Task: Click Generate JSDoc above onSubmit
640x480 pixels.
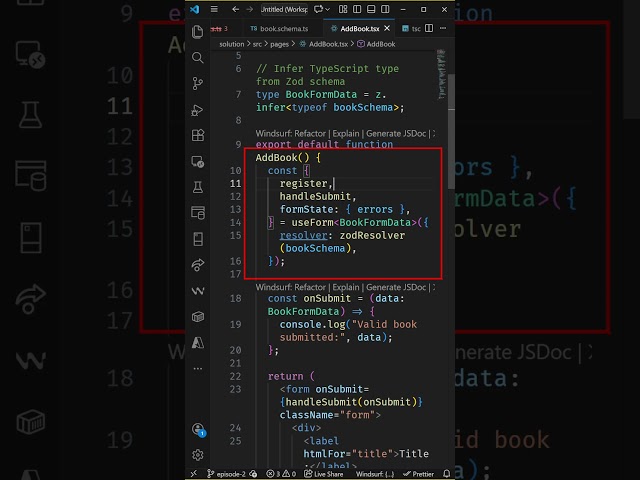Action: (396, 287)
